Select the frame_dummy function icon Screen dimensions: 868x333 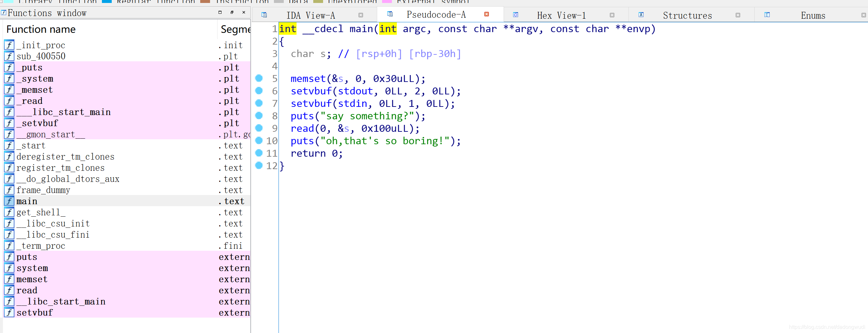click(x=9, y=189)
